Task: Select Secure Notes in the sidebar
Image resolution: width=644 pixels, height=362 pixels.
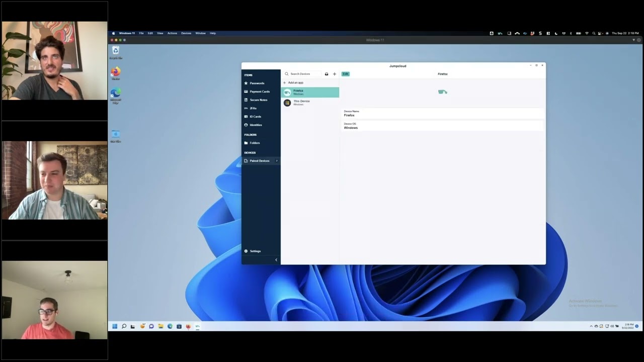Action: click(261, 100)
